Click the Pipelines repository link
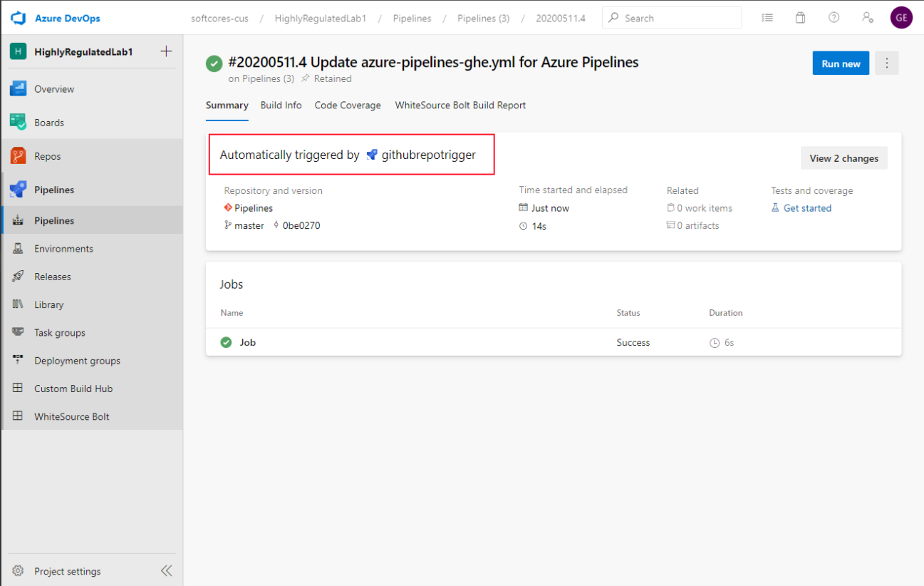Screen dimensions: 924x586 [254, 208]
